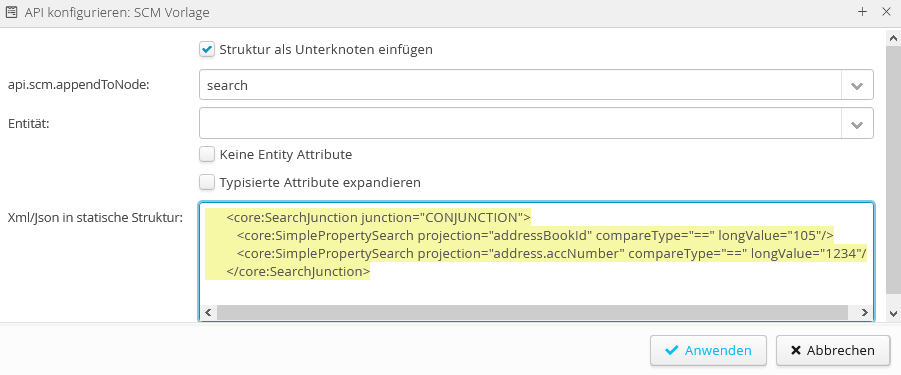Click the api.scm.appendToNode label
901x375 pixels.
pyautogui.click(x=78, y=85)
